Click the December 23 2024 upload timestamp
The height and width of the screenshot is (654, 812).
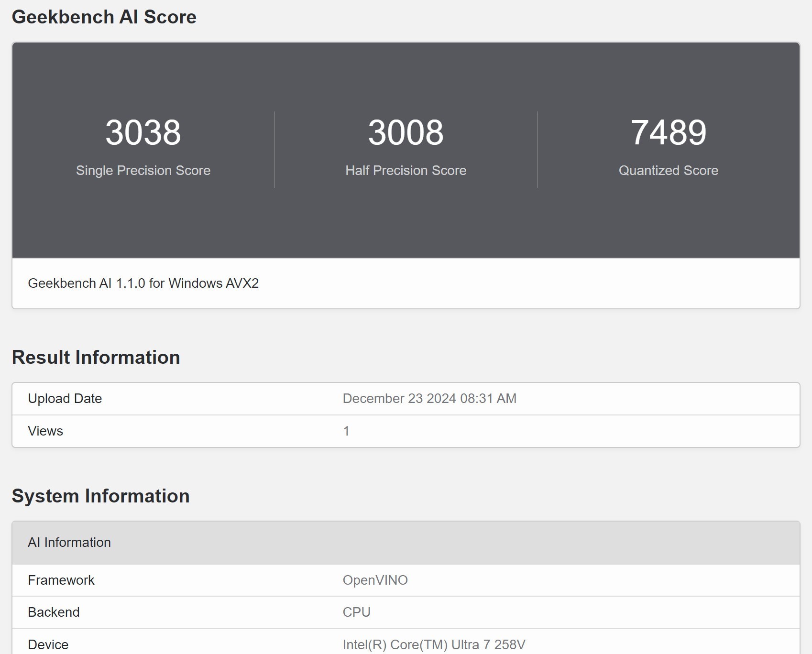coord(429,398)
